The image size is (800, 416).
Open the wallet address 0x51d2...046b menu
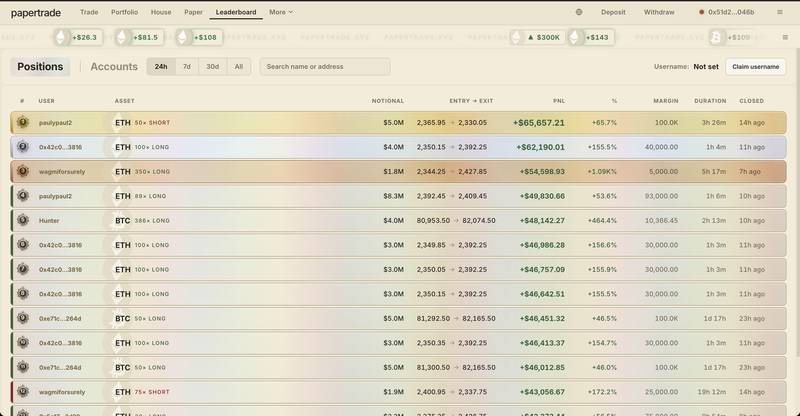point(727,12)
